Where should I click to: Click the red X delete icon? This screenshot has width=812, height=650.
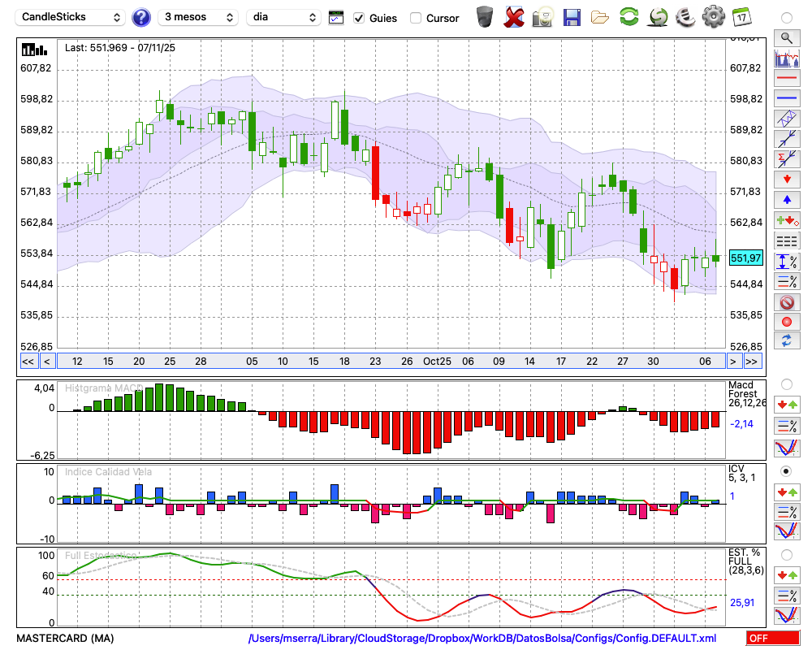pyautogui.click(x=513, y=17)
